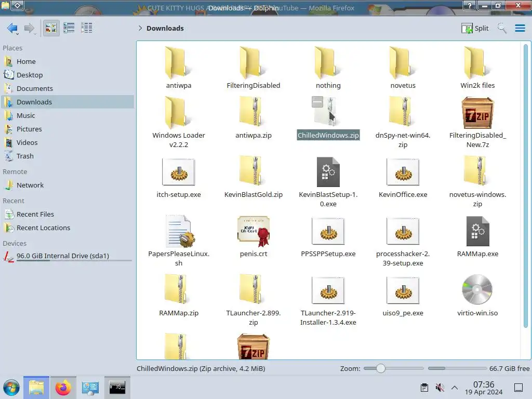
Task: Select RAMMap.zip archive
Action: coord(179,295)
